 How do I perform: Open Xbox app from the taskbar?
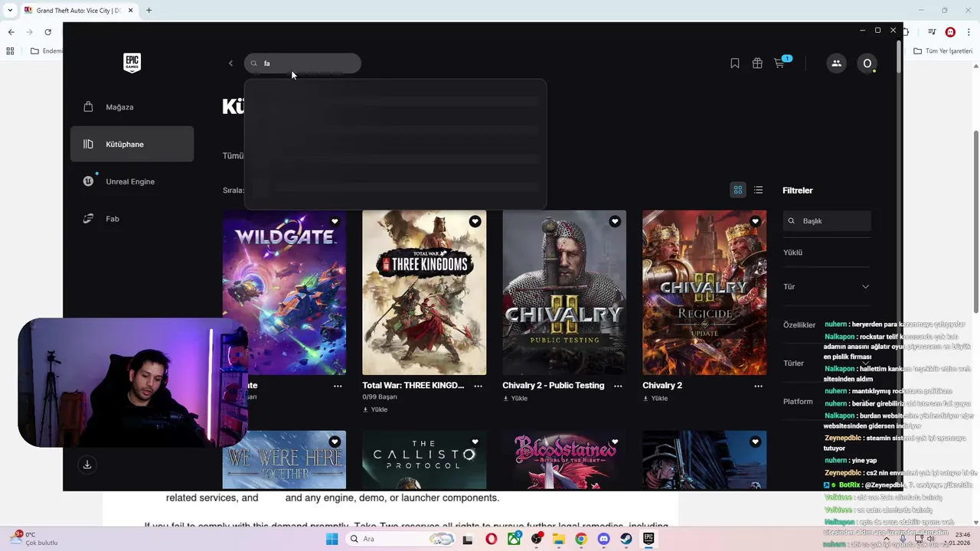coord(514,539)
